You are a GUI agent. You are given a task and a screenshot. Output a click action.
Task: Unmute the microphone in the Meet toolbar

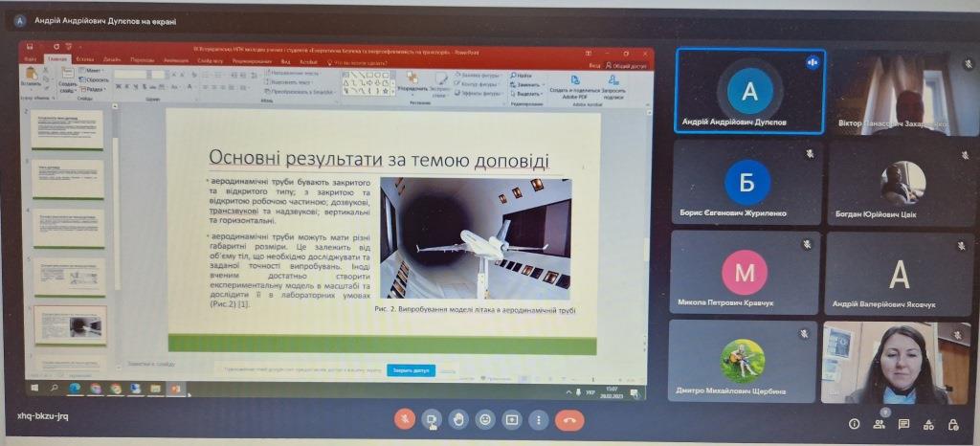[406, 419]
